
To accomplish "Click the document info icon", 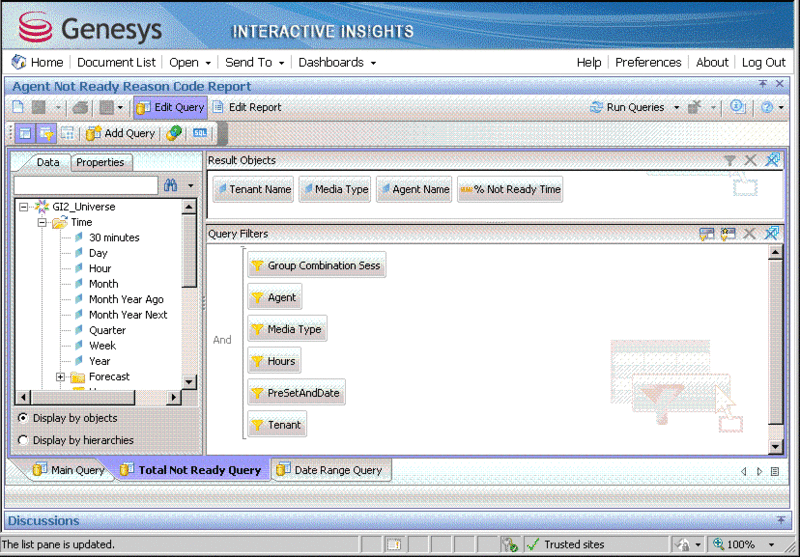I will 737,107.
